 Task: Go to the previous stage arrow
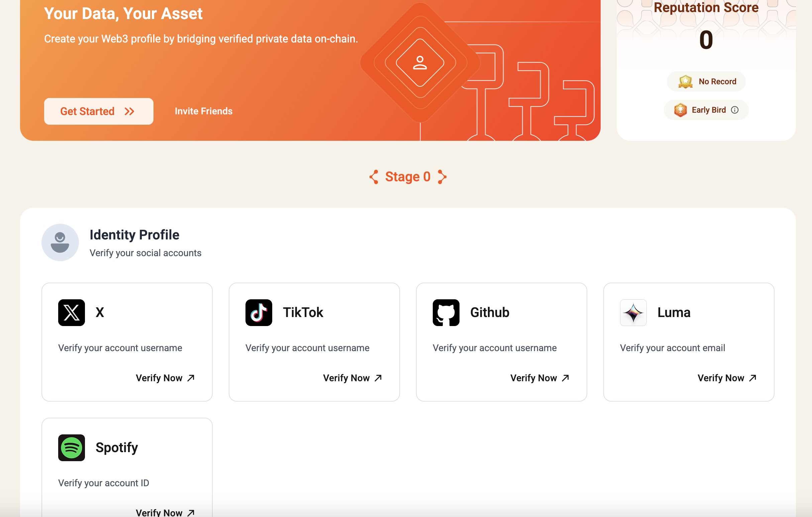click(374, 177)
